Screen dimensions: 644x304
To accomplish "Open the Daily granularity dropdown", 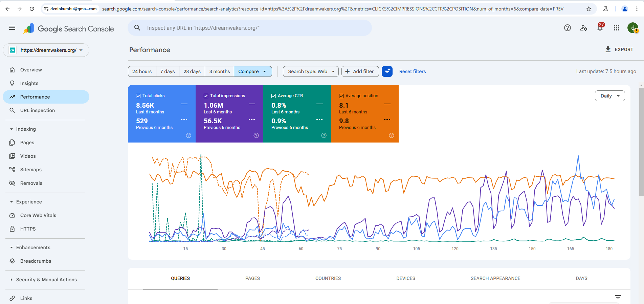I will coord(610,96).
